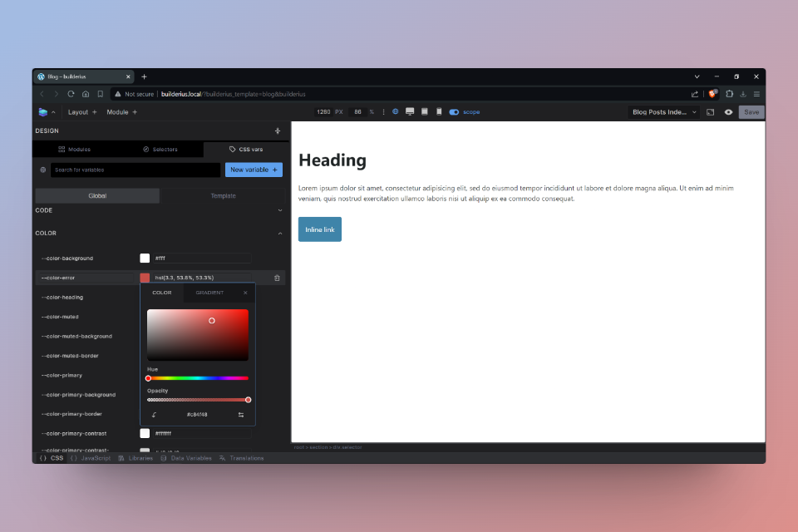Image resolution: width=798 pixels, height=532 pixels.
Task: Select the Global variables toggle
Action: (97, 196)
